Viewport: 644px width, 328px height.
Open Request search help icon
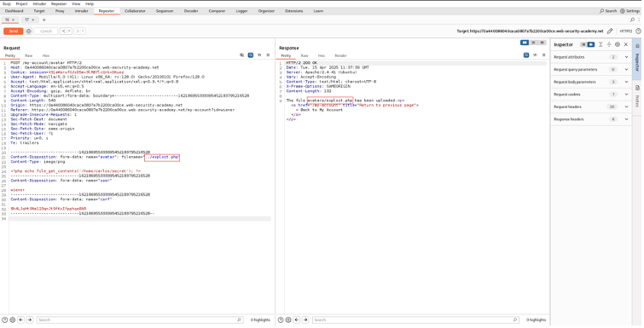pyautogui.click(x=4, y=319)
